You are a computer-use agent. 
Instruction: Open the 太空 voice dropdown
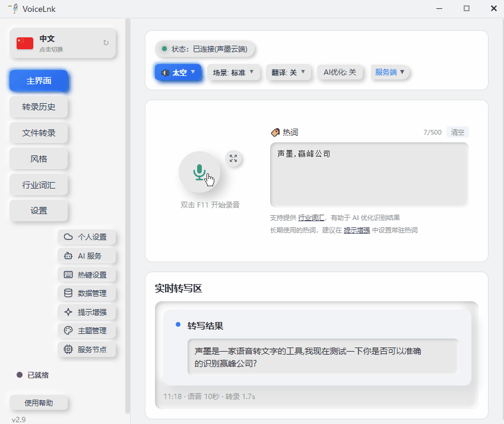point(178,72)
